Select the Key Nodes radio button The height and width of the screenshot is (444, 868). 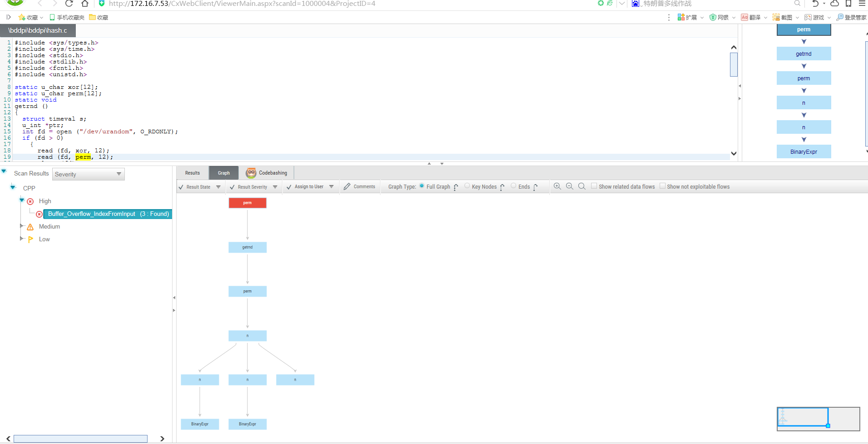(x=467, y=186)
